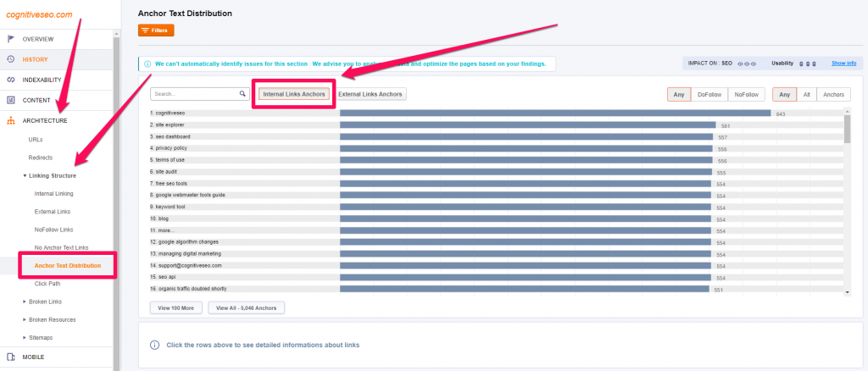Open Redirects in the sidebar
This screenshot has width=868, height=371.
(x=41, y=158)
